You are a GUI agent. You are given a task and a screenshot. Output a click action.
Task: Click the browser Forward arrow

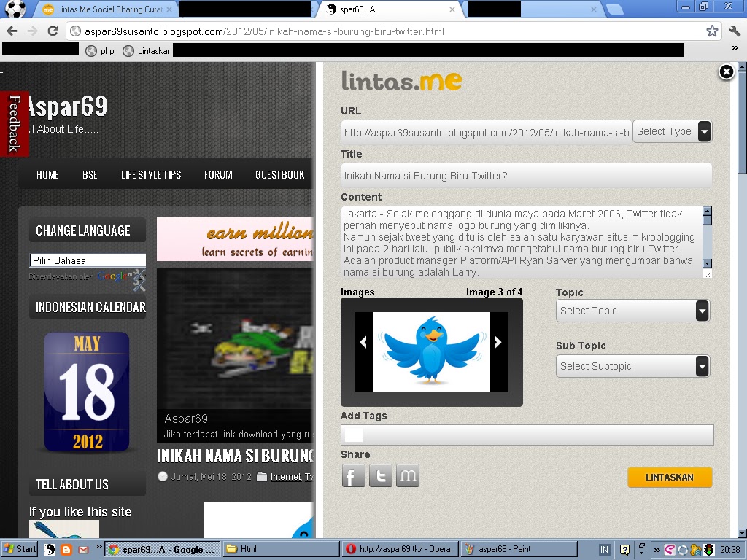coord(32,31)
